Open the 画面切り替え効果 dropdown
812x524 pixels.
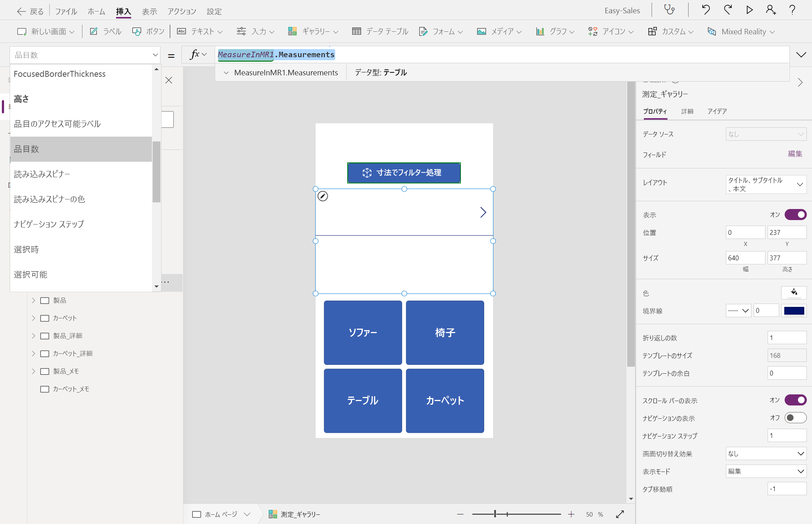tap(765, 453)
